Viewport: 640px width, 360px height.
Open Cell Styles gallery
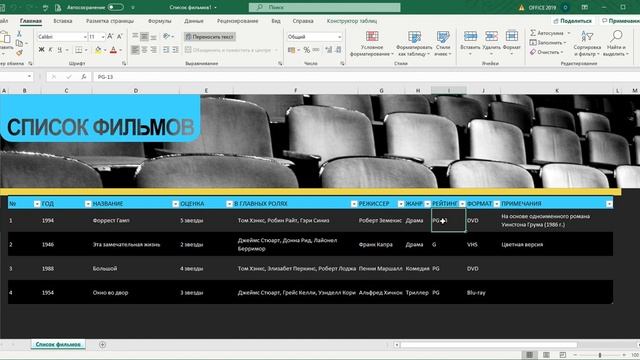[443, 43]
